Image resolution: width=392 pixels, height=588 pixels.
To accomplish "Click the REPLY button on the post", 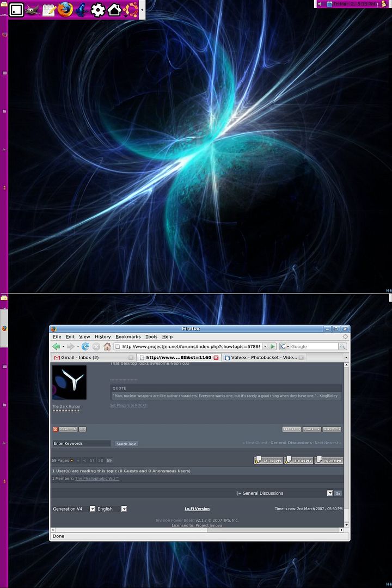I will coord(332,429).
